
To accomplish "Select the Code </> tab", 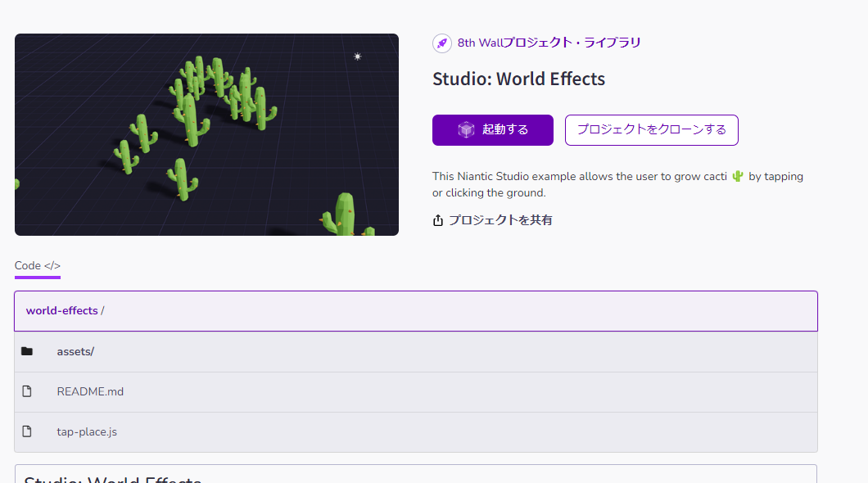I will (38, 266).
